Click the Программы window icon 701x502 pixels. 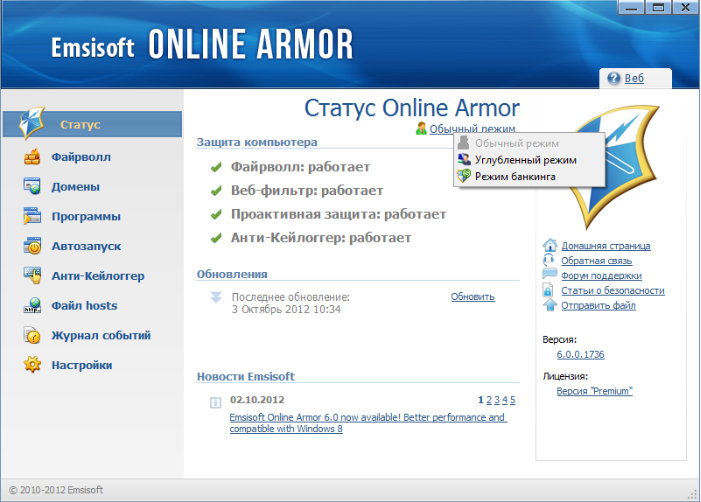tap(32, 216)
